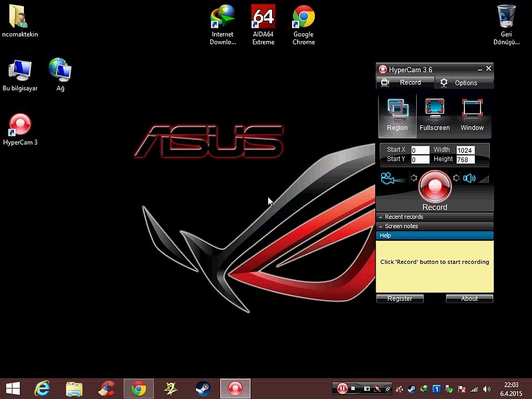This screenshot has width=532, height=399.
Task: Open the Steam tray icon
Action: (x=412, y=389)
